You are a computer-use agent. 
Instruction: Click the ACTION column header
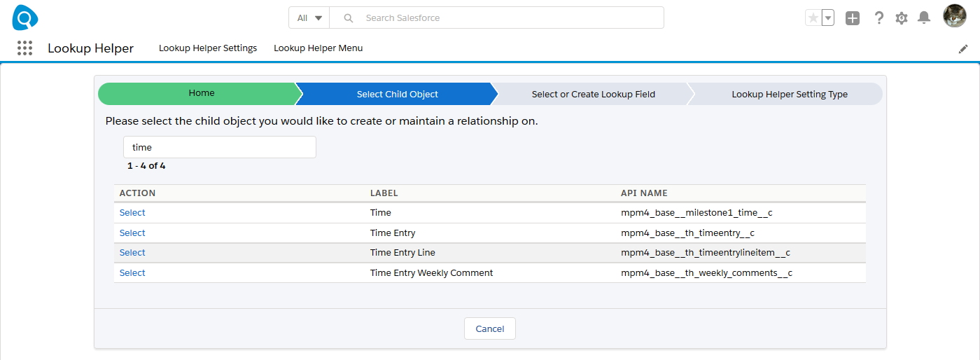(x=138, y=193)
